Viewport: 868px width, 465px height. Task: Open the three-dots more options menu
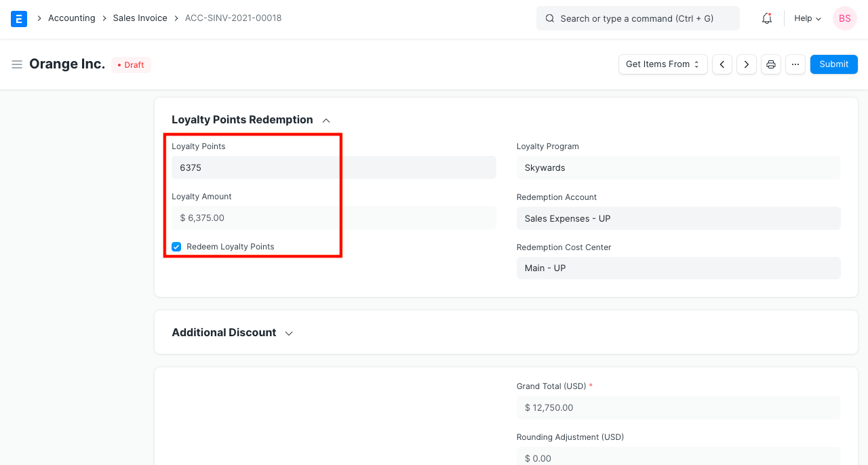coord(795,64)
